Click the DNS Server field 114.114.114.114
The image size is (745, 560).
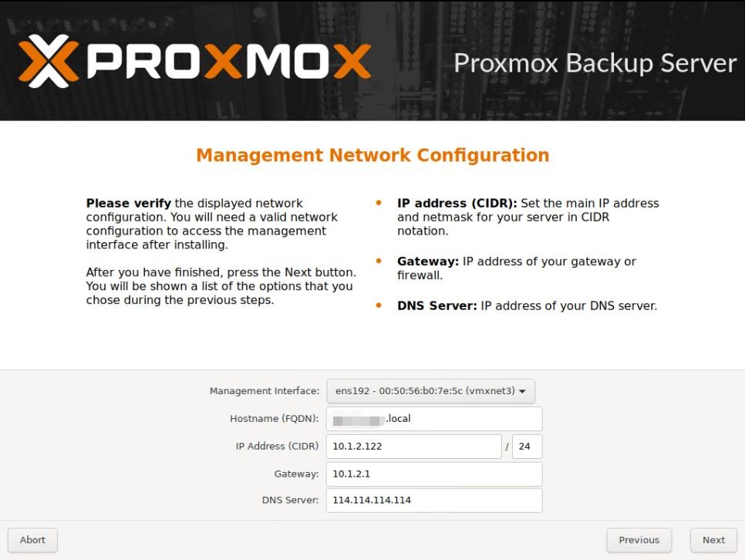pyautogui.click(x=433, y=500)
